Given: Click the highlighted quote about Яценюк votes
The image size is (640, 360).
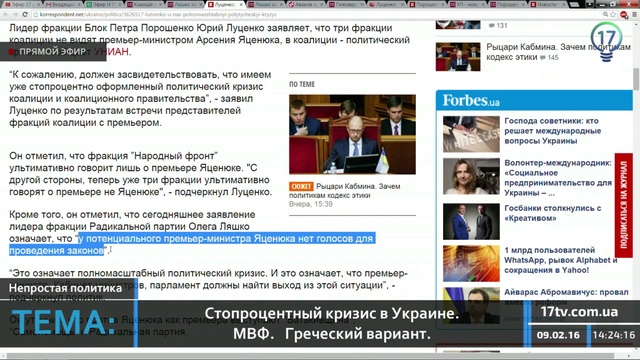Looking at the screenshot, I should 192,244.
